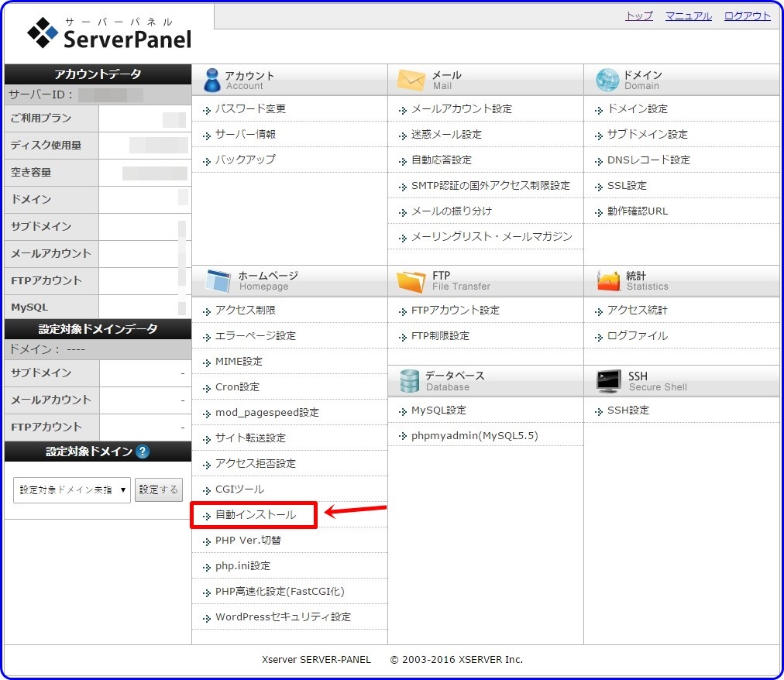Open アクセス制限
784x680 pixels.
(x=245, y=310)
